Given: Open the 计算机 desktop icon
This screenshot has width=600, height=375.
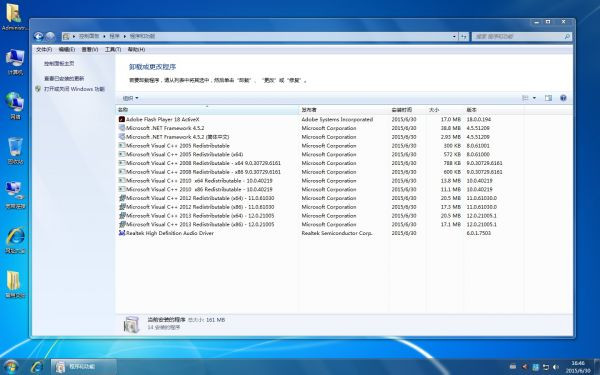Looking at the screenshot, I should [x=15, y=62].
